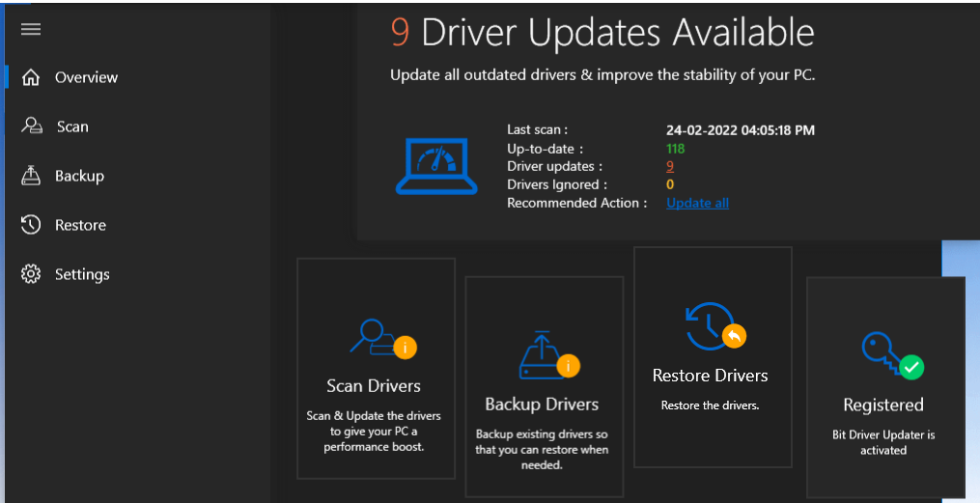
Task: Click the Restore clock icon in sidebar
Action: (31, 225)
